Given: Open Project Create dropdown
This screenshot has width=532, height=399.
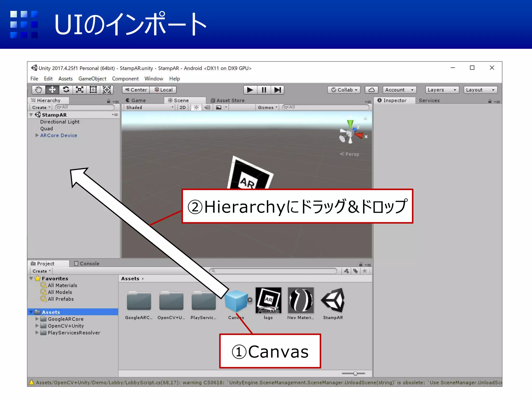Looking at the screenshot, I should (x=41, y=271).
